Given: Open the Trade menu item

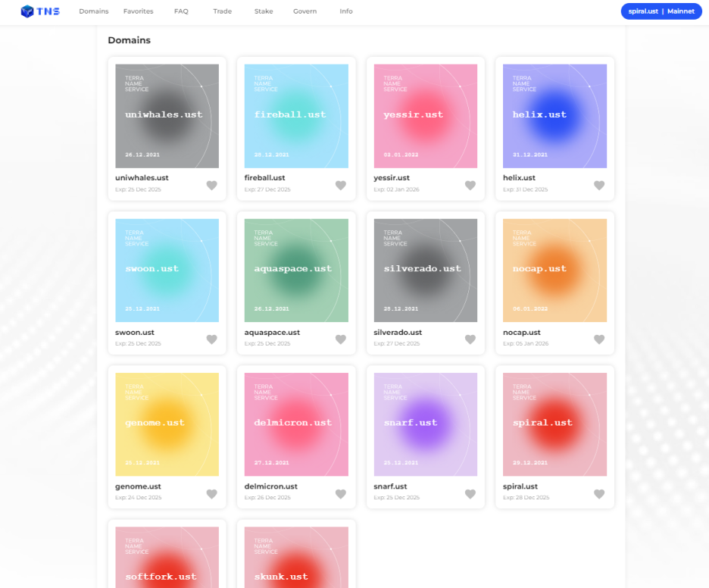Looking at the screenshot, I should 223,11.
